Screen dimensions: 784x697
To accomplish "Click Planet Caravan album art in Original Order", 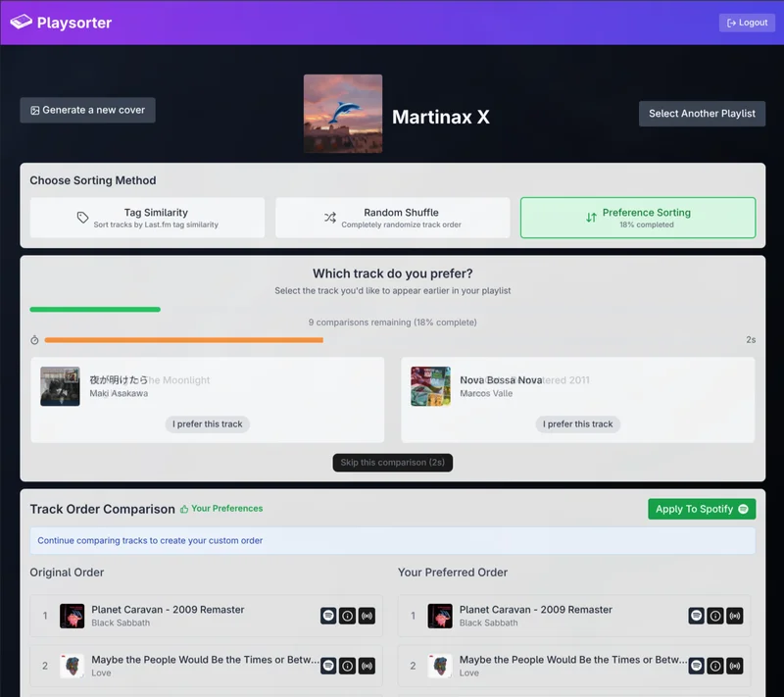I will click(x=72, y=616).
